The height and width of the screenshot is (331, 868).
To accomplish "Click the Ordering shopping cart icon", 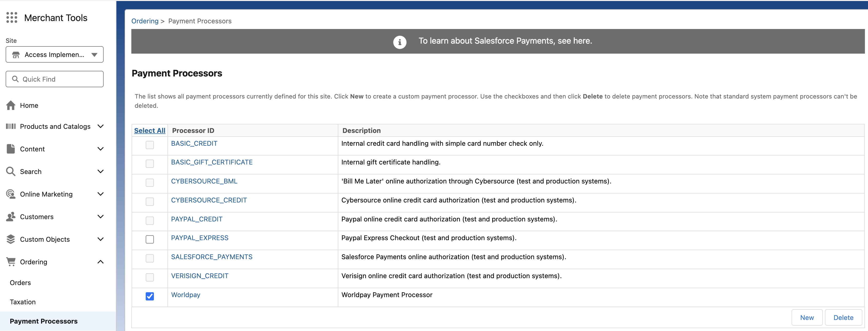I will [11, 262].
